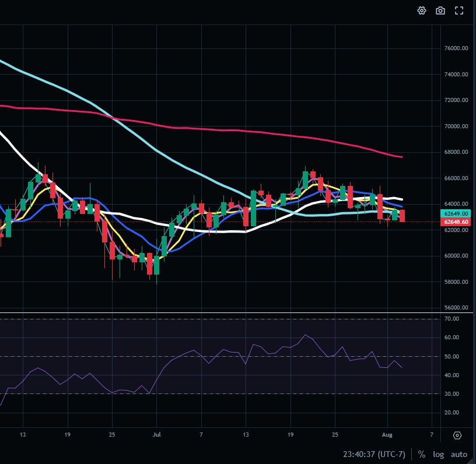Click the 66000.00 price axis label
The image size is (476, 464).
pos(456,178)
